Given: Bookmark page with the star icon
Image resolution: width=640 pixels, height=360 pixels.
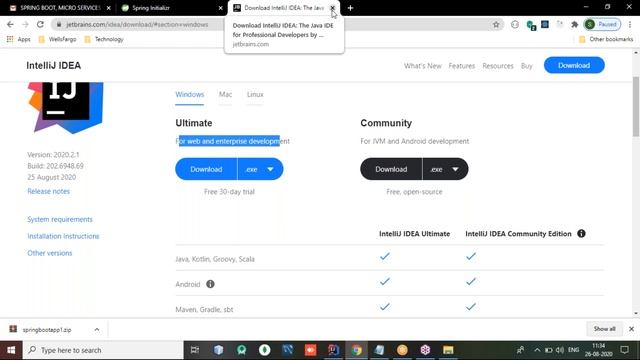Looking at the screenshot, I should [496, 24].
